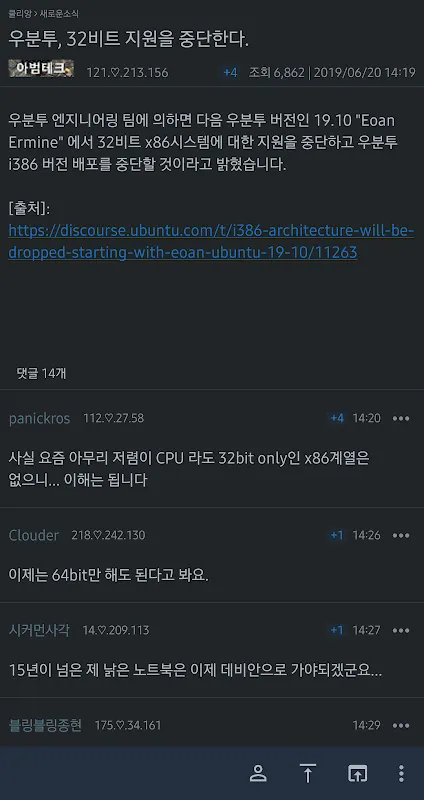Tap the profile person icon in bottom bar

[x=258, y=773]
